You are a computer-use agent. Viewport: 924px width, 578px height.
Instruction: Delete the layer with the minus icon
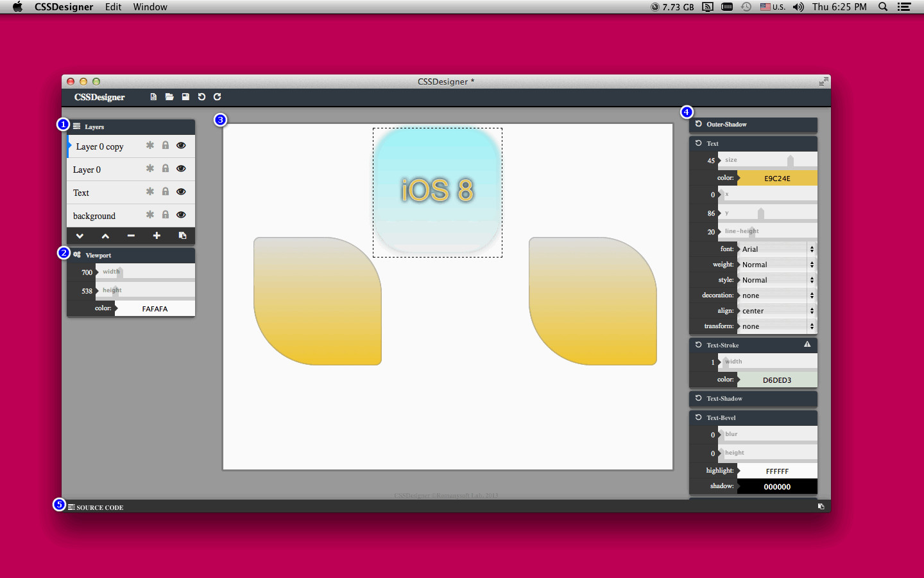click(131, 236)
